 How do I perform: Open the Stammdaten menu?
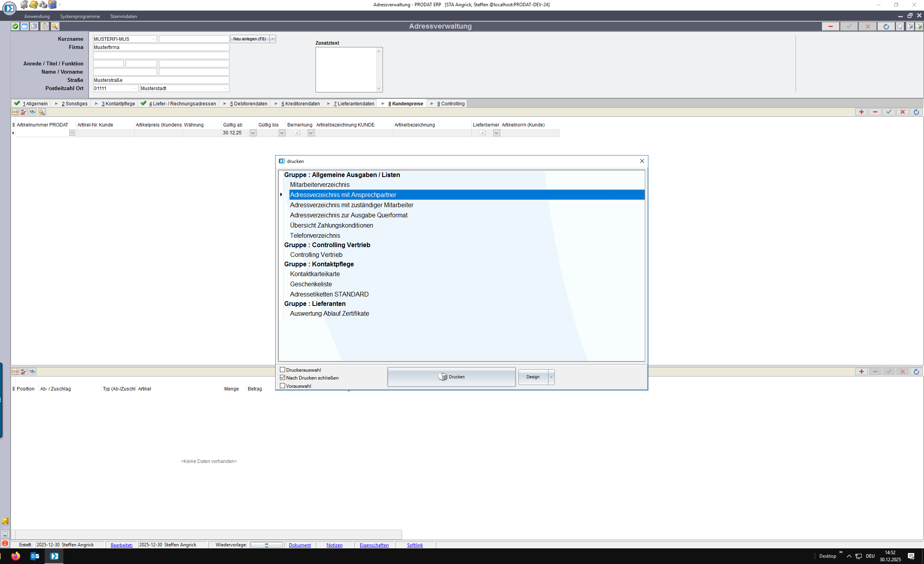point(123,16)
